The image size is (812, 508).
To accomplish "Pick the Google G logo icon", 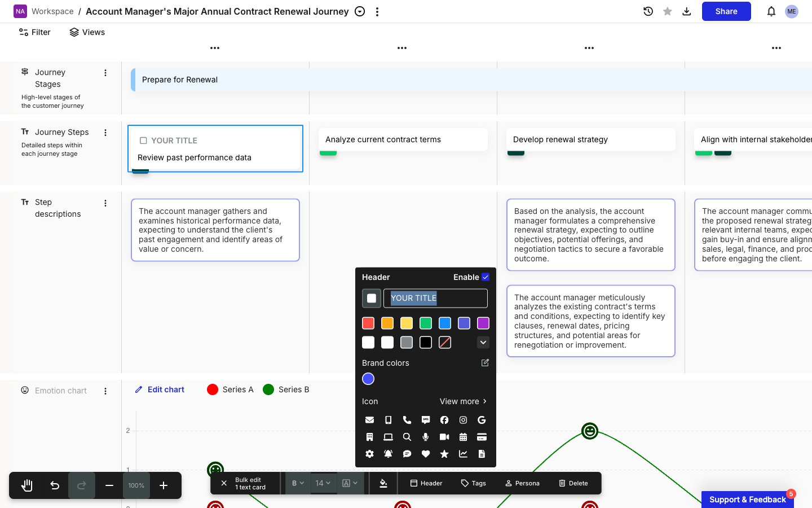I will pos(482,420).
